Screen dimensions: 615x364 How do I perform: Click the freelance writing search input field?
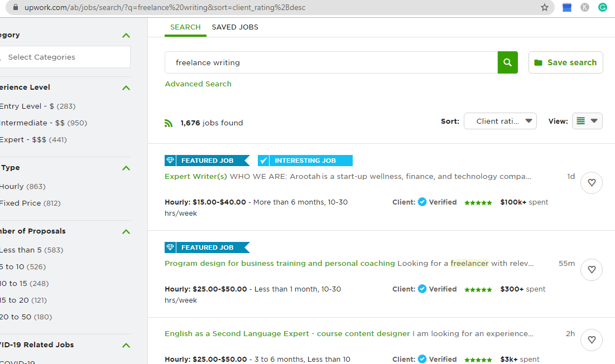(331, 62)
